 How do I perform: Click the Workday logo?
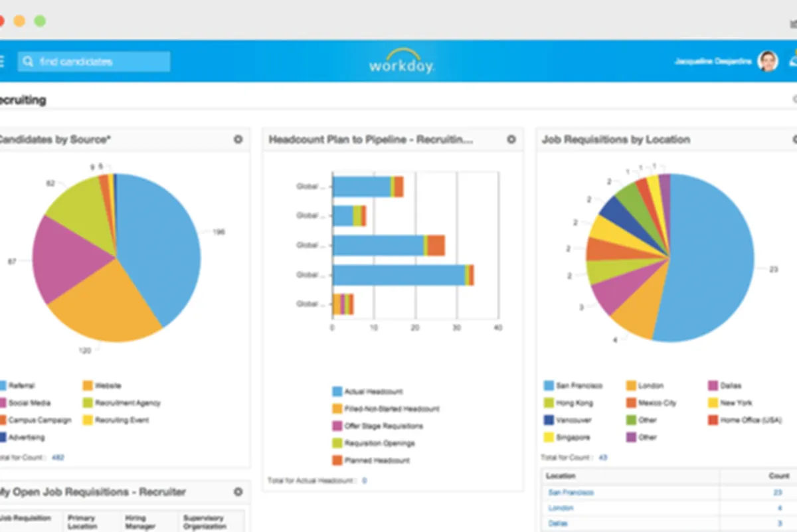(402, 61)
